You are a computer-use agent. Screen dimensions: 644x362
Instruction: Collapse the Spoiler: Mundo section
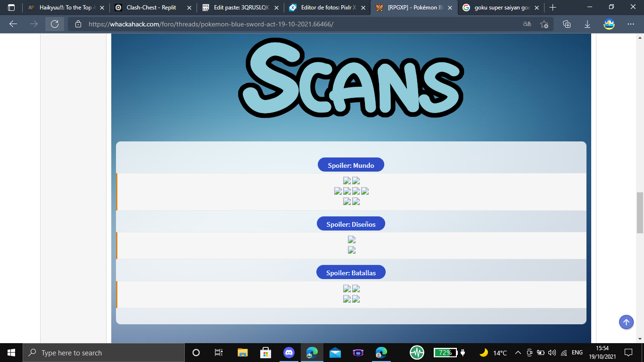pyautogui.click(x=351, y=165)
